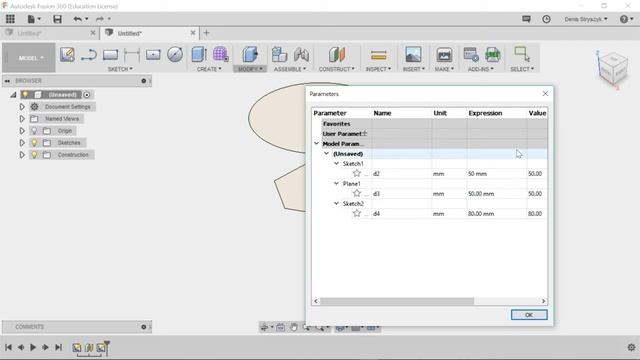Toggle Sketches visibility light bulb

coord(34,142)
